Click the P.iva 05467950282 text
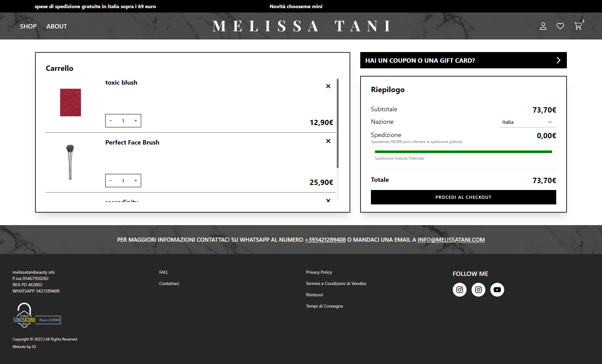The image size is (602, 364). [31, 278]
